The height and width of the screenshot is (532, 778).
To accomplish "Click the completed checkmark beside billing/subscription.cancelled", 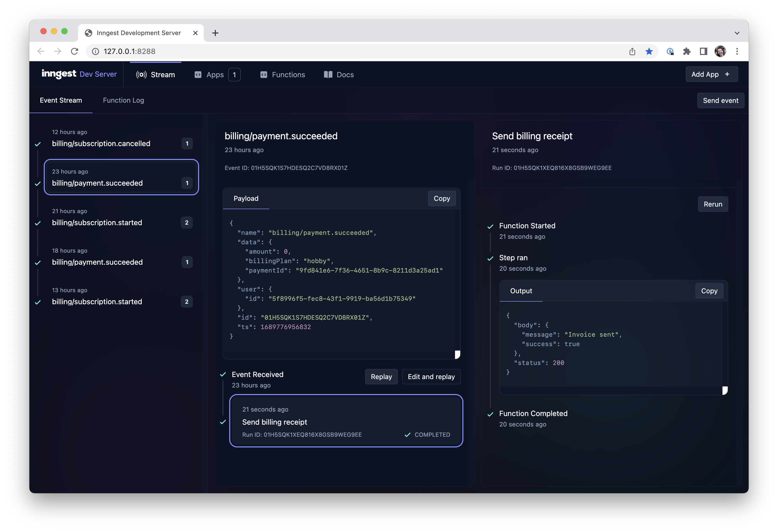I will click(38, 144).
